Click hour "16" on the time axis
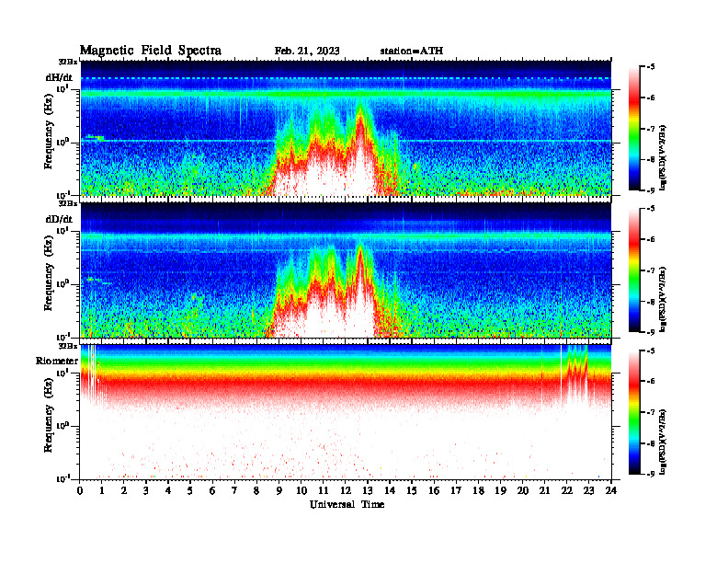 click(434, 491)
